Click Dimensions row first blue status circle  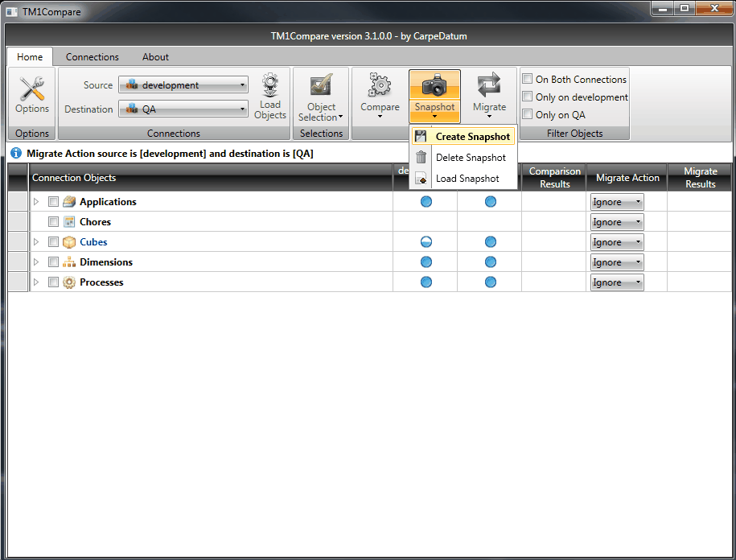coord(426,262)
